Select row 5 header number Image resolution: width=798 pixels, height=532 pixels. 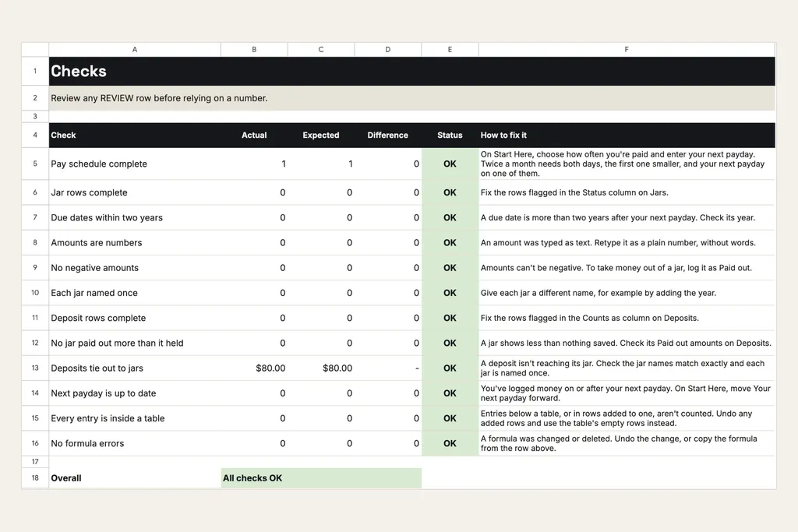(x=35, y=164)
